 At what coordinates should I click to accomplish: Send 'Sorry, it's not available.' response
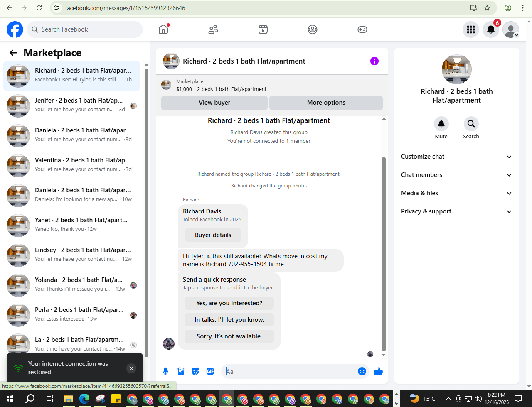tap(229, 336)
